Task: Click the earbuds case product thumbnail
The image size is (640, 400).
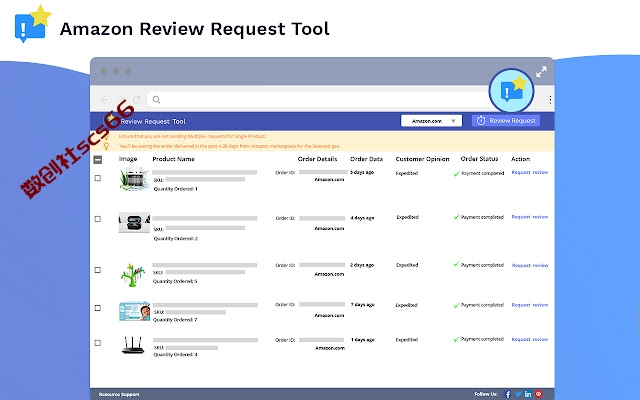Action: point(134,222)
